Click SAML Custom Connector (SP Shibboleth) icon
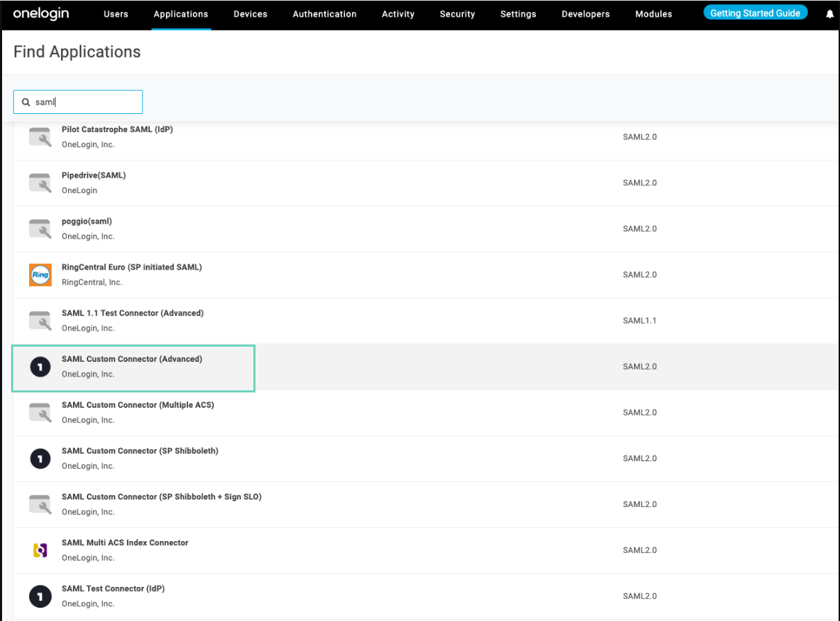This screenshot has height=621, width=840. [x=40, y=458]
